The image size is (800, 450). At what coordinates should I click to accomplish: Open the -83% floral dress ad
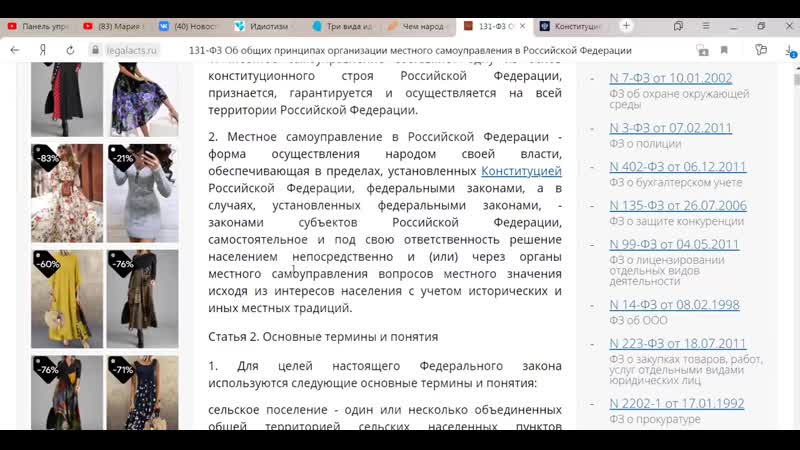(67, 193)
